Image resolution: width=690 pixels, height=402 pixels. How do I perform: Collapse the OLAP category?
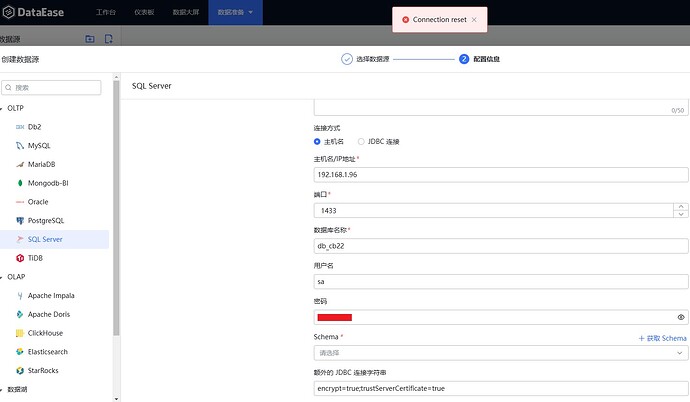3,277
